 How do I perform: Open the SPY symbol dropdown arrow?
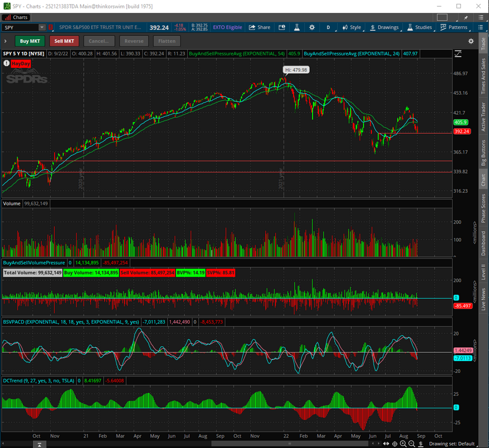[x=42, y=27]
